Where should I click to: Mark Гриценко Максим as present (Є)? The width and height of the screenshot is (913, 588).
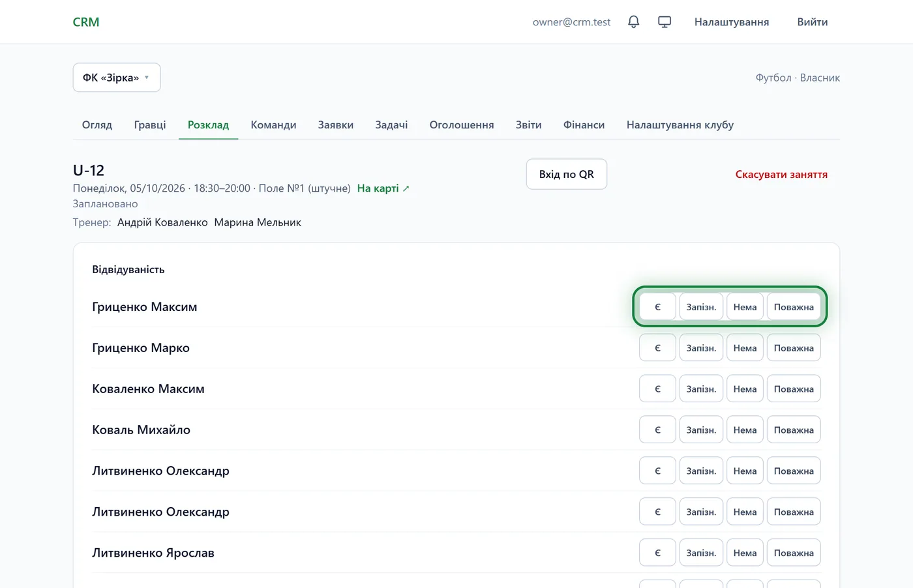(657, 307)
